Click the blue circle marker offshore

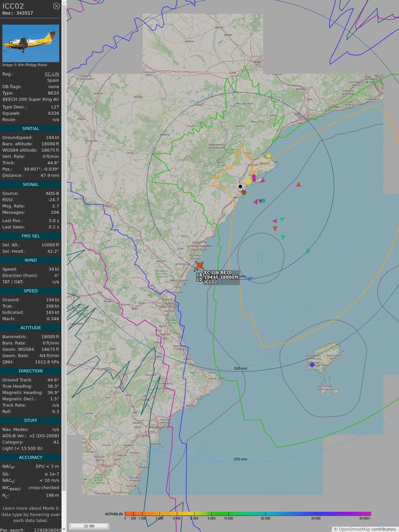click(x=263, y=201)
